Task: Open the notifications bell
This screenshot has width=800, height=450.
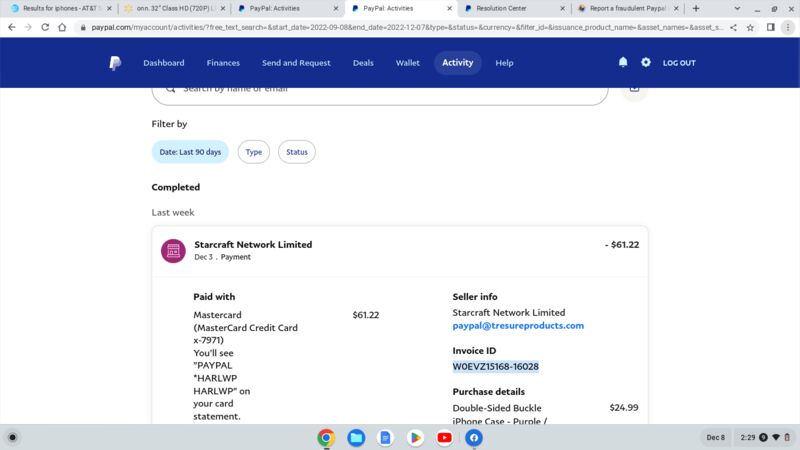Action: pyautogui.click(x=623, y=62)
